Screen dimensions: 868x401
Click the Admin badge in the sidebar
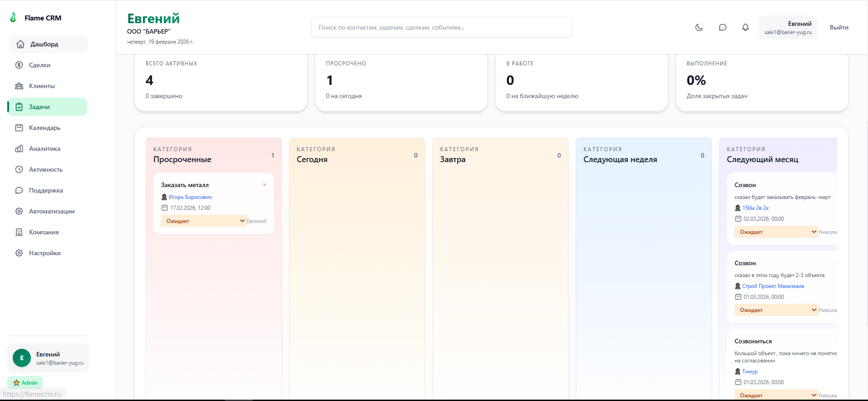click(x=25, y=382)
